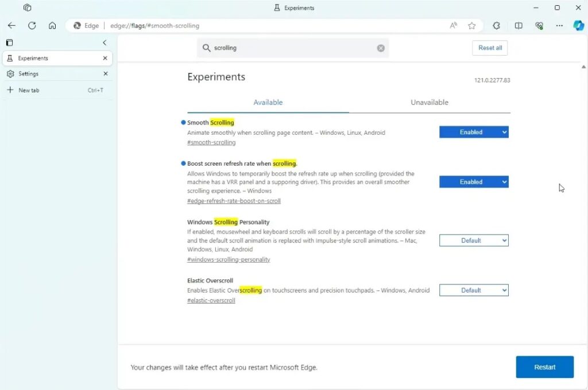The image size is (588, 390).
Task: Clear the flags search text
Action: tap(381, 48)
